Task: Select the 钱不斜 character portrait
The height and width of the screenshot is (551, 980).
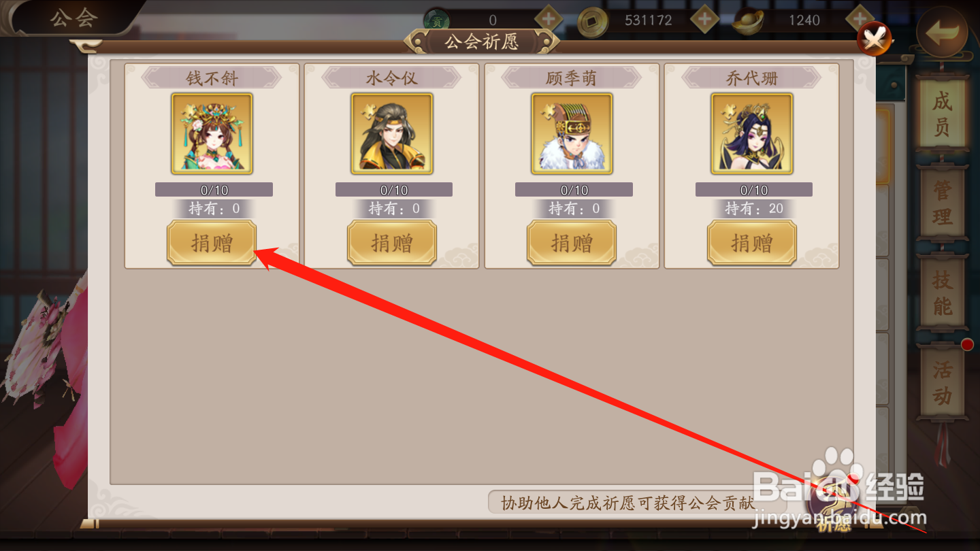Action: (212, 133)
